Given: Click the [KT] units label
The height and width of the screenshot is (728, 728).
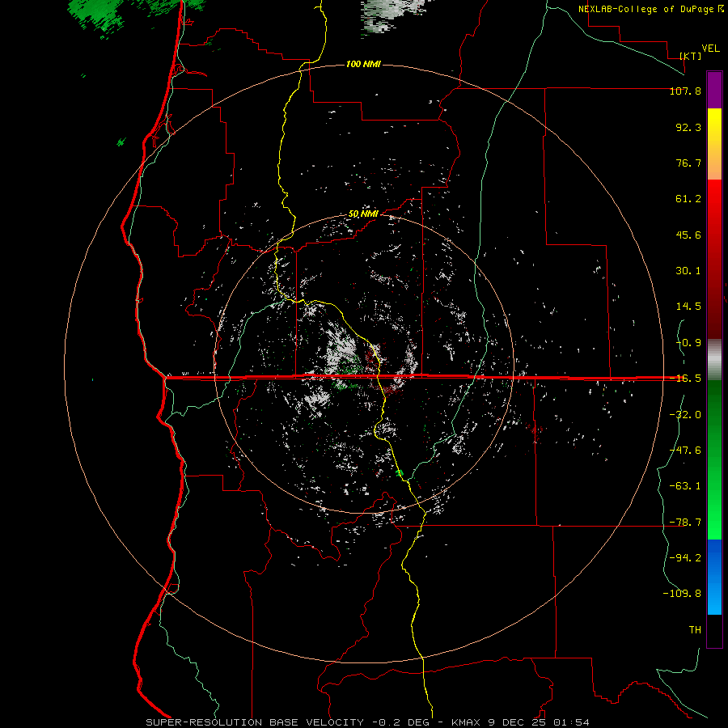Looking at the screenshot, I should tap(691, 56).
